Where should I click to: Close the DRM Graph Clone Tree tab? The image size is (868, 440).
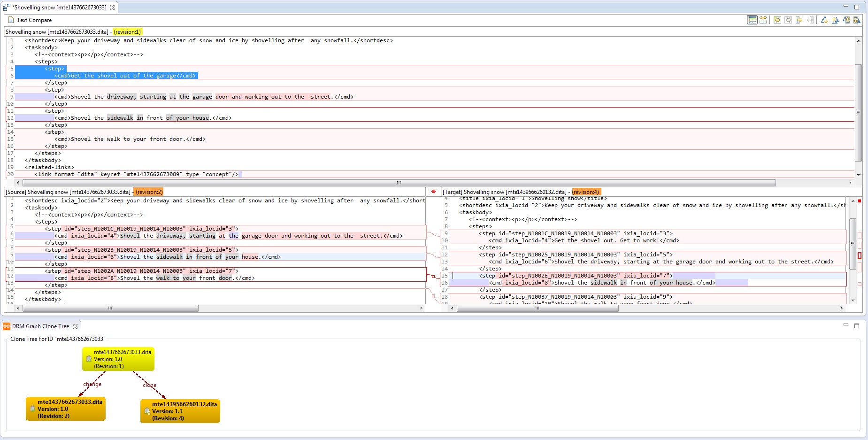[x=75, y=326]
